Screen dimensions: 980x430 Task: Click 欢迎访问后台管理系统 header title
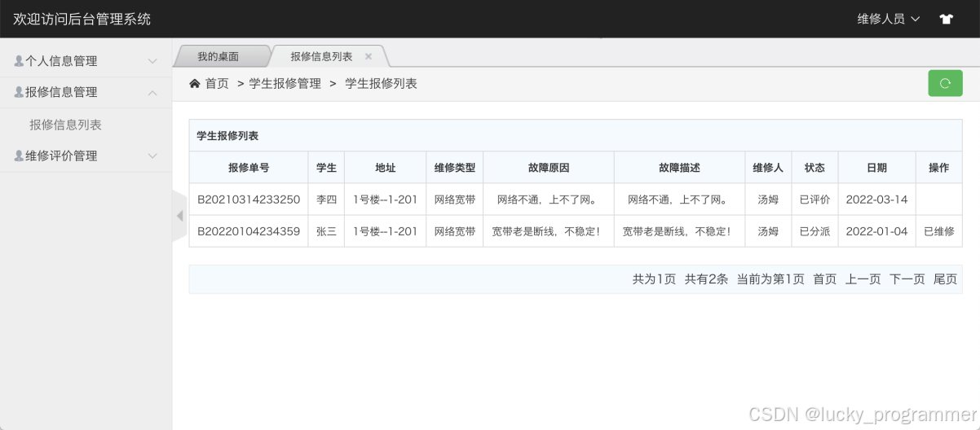coord(82,19)
